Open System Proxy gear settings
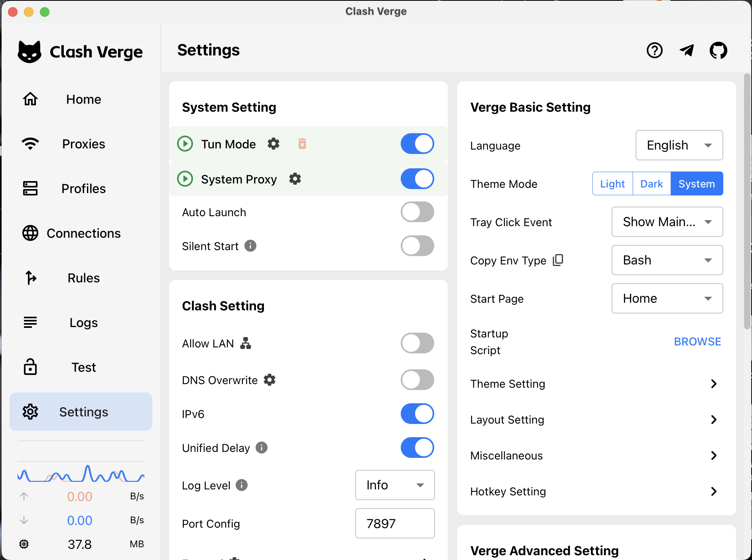The width and height of the screenshot is (752, 560). tap(295, 179)
